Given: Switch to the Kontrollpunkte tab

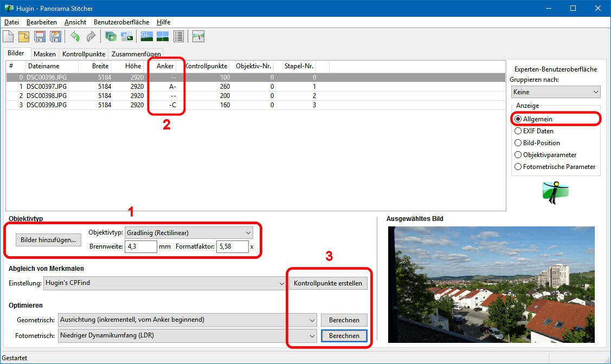Looking at the screenshot, I should click(83, 54).
